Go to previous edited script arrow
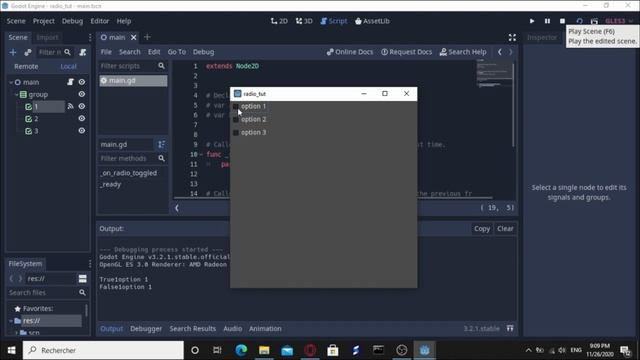 click(x=500, y=52)
